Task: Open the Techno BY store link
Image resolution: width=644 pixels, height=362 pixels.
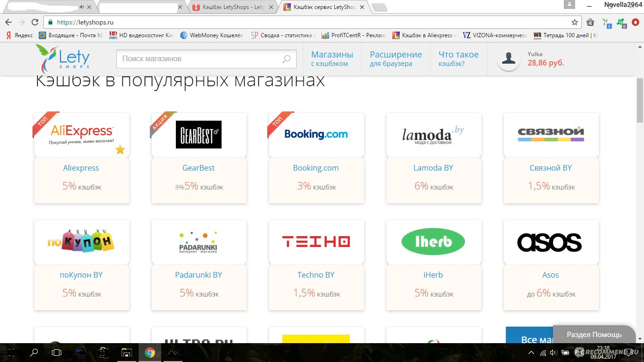Action: [x=316, y=275]
